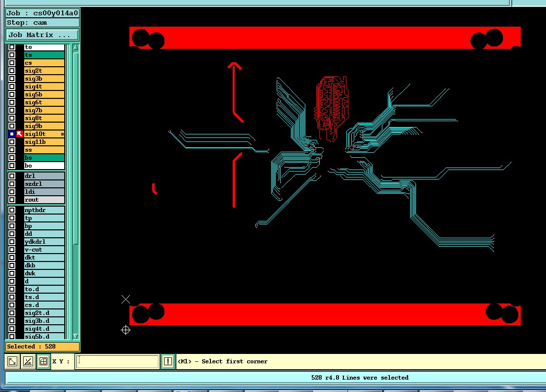
Task: Click the red arrow indicator on sig10t
Action: (19, 134)
